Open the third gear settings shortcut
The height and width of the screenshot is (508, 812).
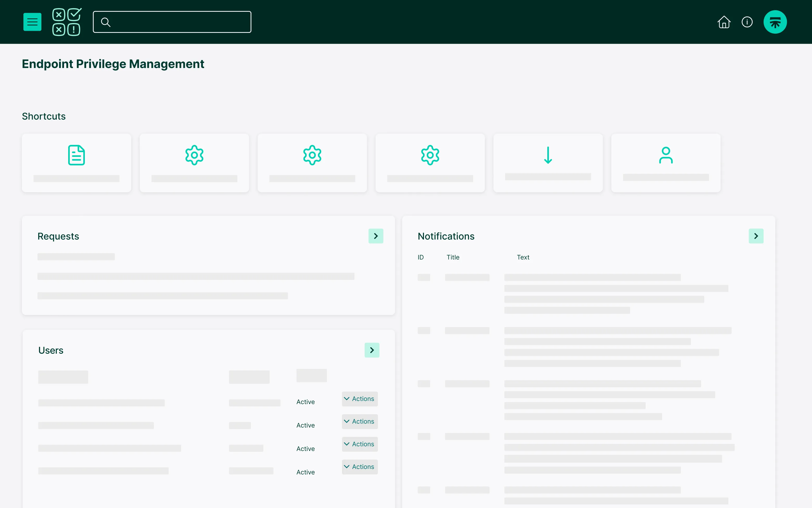430,163
